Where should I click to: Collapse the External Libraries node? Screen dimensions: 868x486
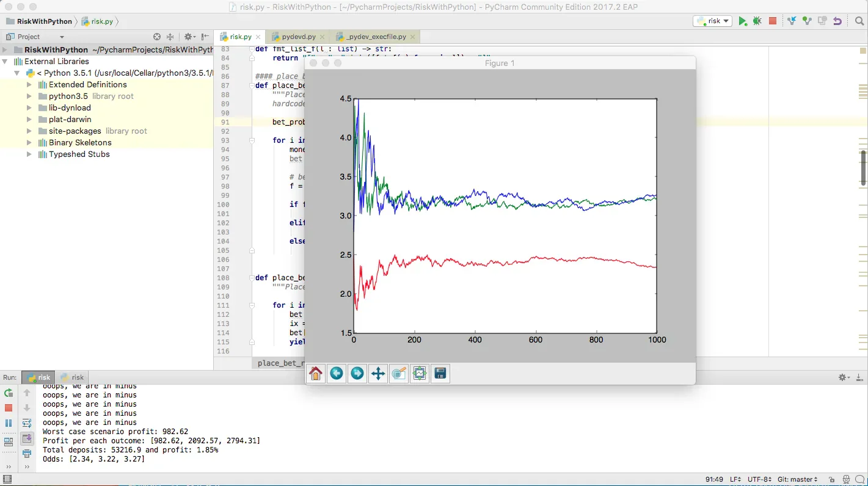pyautogui.click(x=6, y=61)
